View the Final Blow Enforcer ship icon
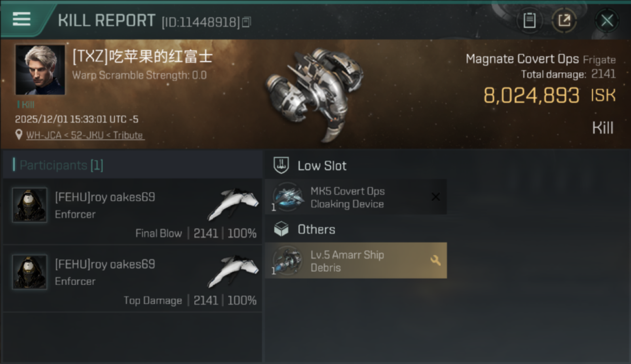The image size is (631, 364). point(233,204)
